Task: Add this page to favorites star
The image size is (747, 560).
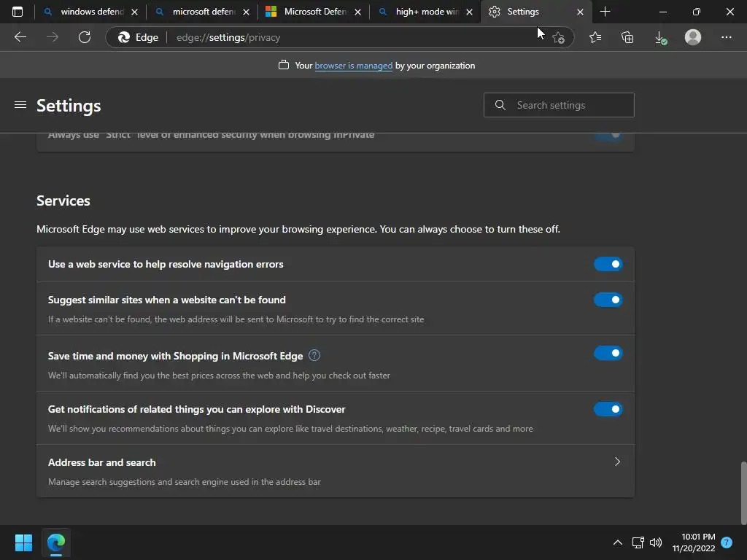Action: pyautogui.click(x=558, y=37)
